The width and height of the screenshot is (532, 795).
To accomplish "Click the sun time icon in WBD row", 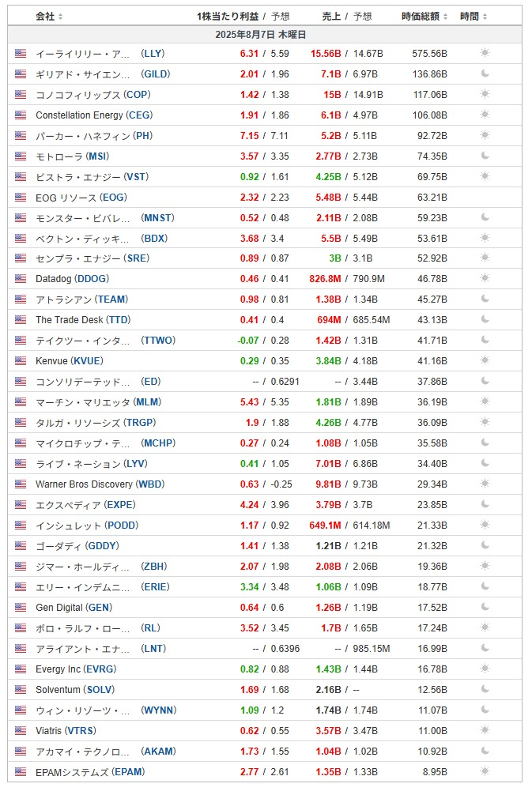I will 485,484.
